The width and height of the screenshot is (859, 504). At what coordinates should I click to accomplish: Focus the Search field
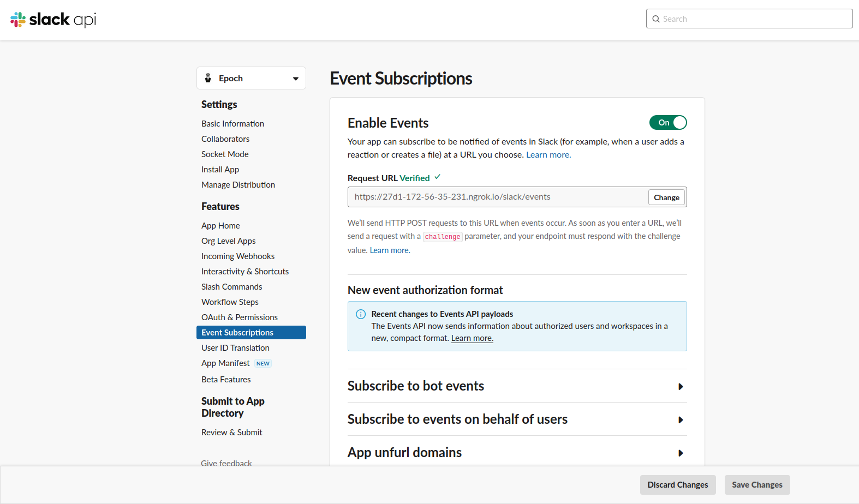pos(749,19)
